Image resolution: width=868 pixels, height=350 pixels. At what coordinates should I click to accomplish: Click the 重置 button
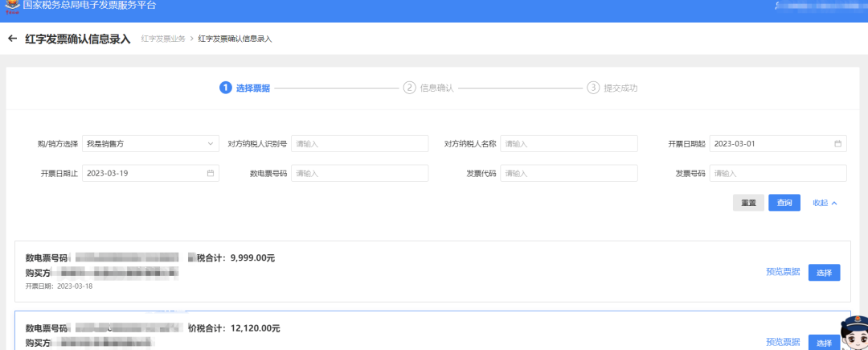click(748, 203)
